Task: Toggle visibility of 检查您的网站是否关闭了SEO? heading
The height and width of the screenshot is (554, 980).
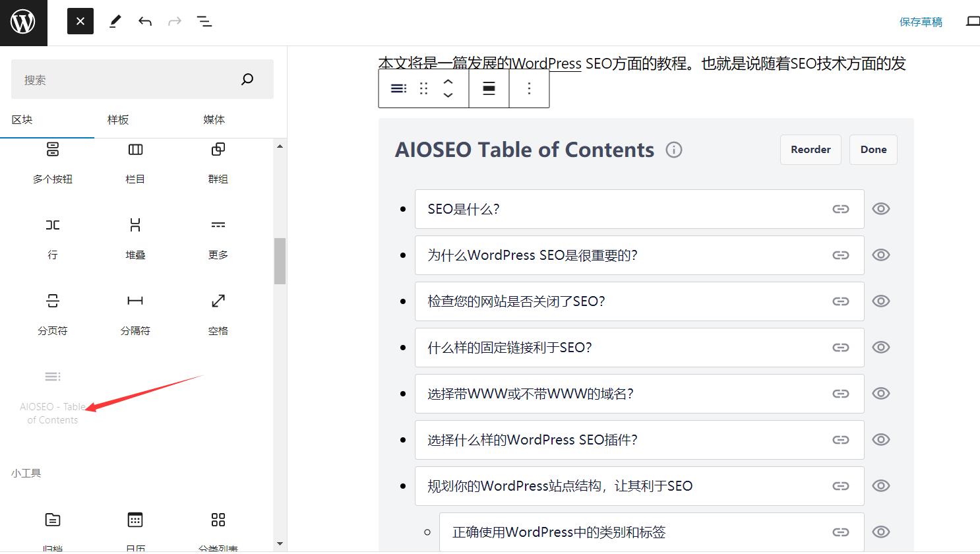Action: coord(881,301)
